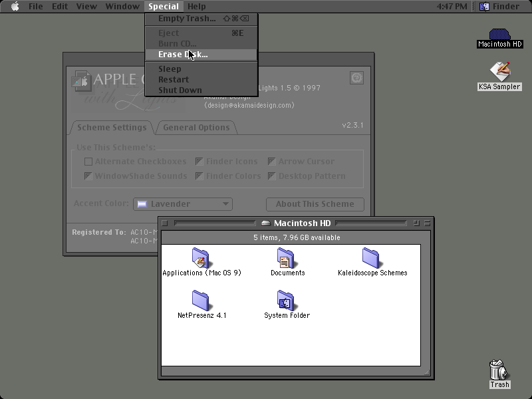Choose Shut Down from the Special menu
This screenshot has width=532, height=399.
point(201,90)
